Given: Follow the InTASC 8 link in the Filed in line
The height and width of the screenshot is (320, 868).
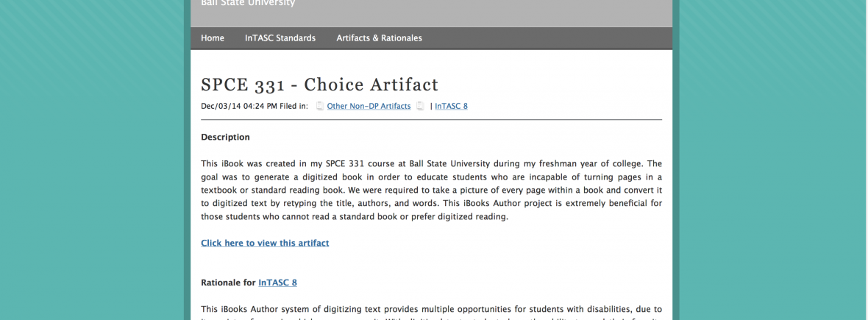Looking at the screenshot, I should [x=451, y=106].
